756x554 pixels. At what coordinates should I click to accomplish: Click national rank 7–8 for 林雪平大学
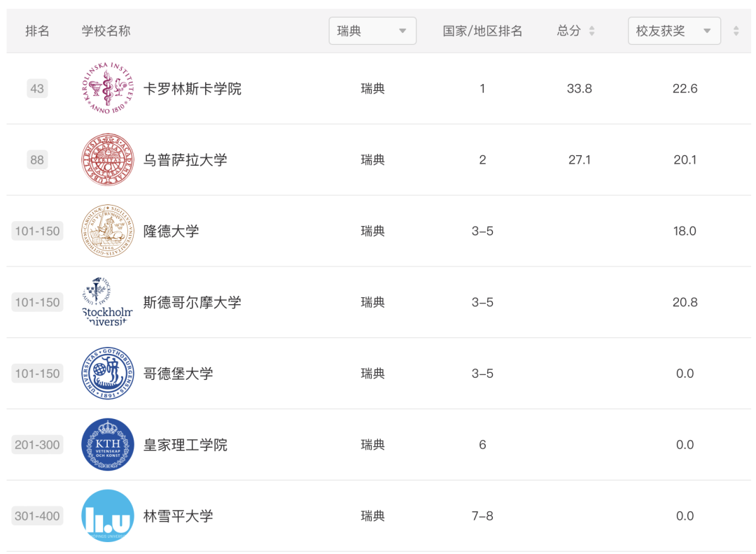(x=482, y=516)
